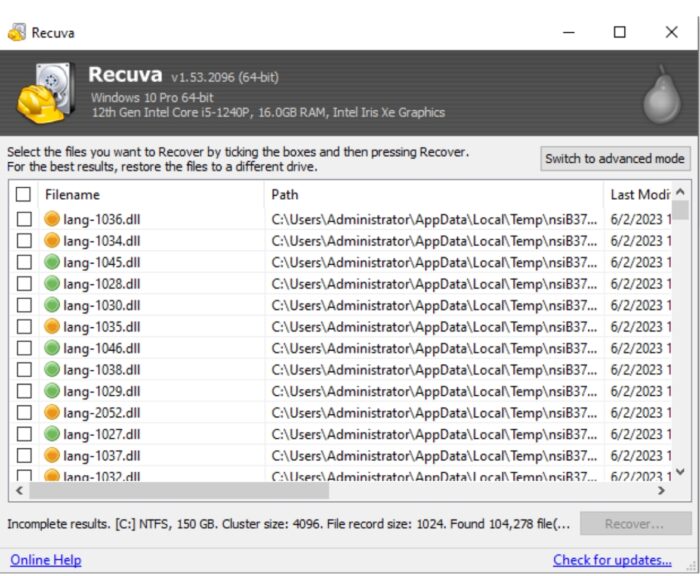Select the lang-1027.dll filename
Viewport: 700px width, 576px height.
click(102, 434)
